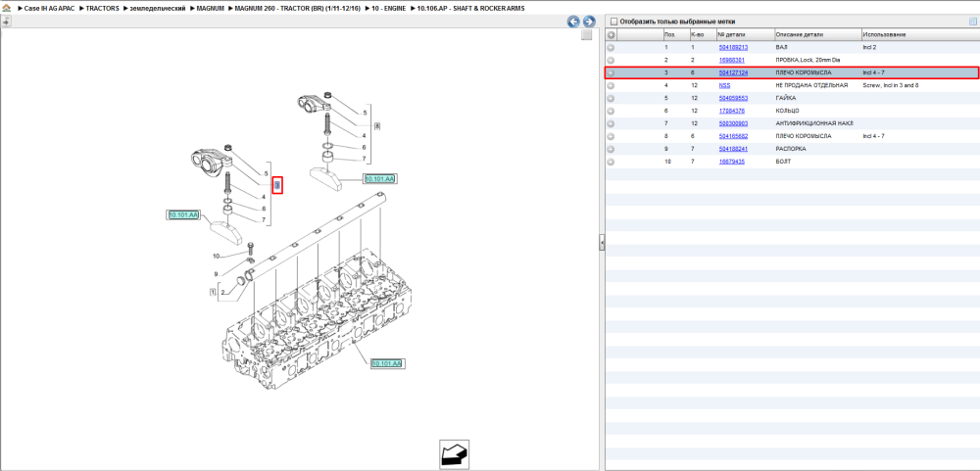Open part number link 17284376

732,111
